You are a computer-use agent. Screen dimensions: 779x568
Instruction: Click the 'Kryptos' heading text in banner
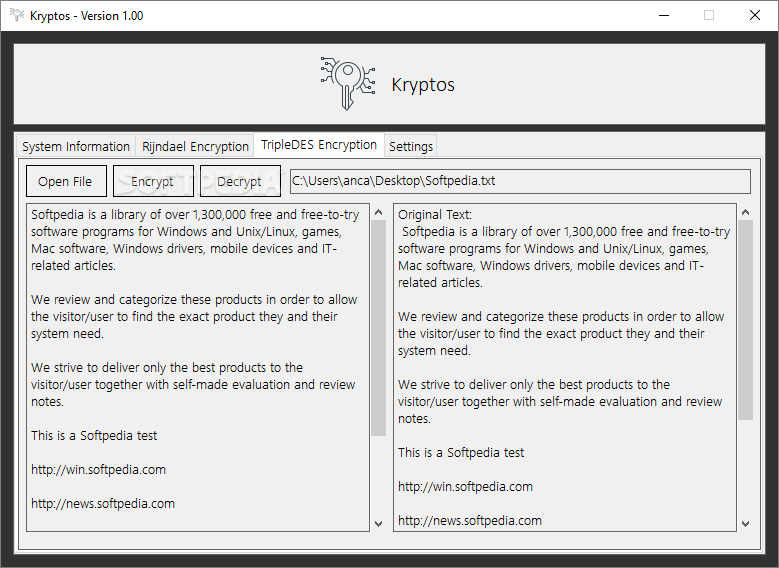[x=423, y=85]
